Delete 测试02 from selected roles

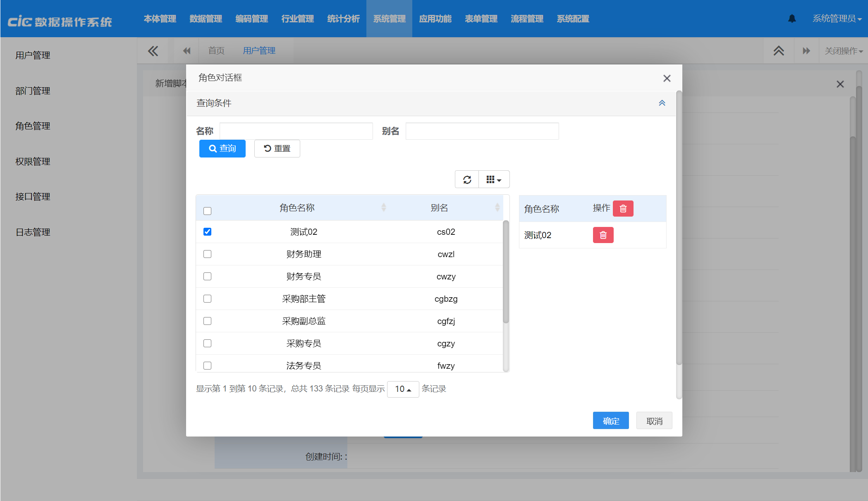(603, 235)
